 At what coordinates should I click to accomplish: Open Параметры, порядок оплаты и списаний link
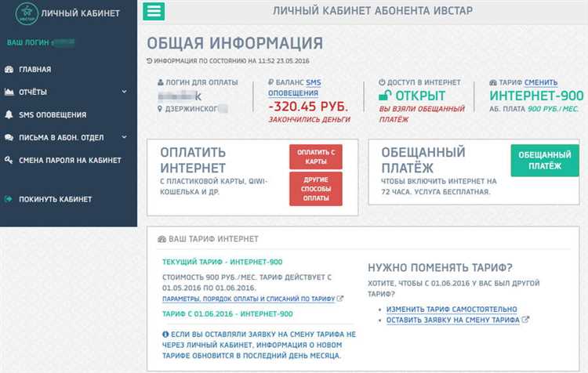[x=249, y=299]
